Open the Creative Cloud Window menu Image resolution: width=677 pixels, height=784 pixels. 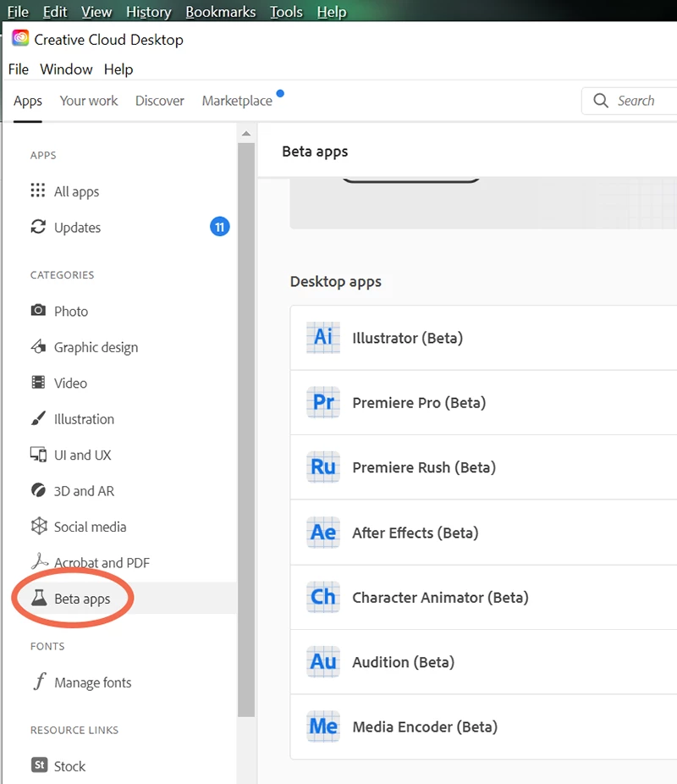(66, 69)
